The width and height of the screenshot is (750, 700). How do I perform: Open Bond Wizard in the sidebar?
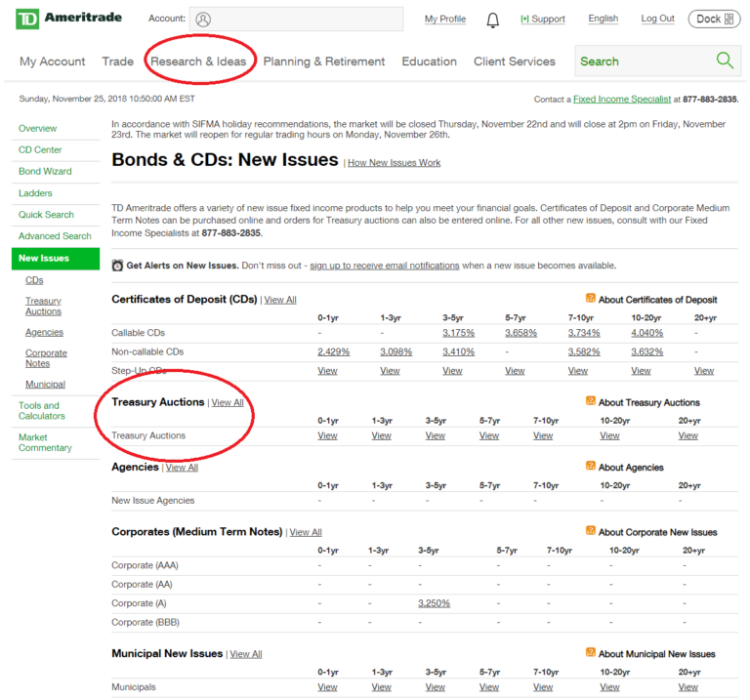45,171
